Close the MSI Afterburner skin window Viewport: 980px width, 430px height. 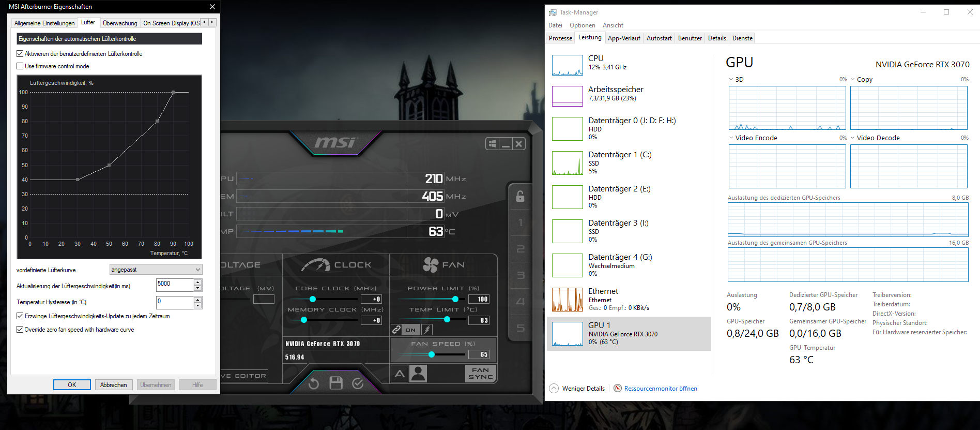(x=519, y=144)
